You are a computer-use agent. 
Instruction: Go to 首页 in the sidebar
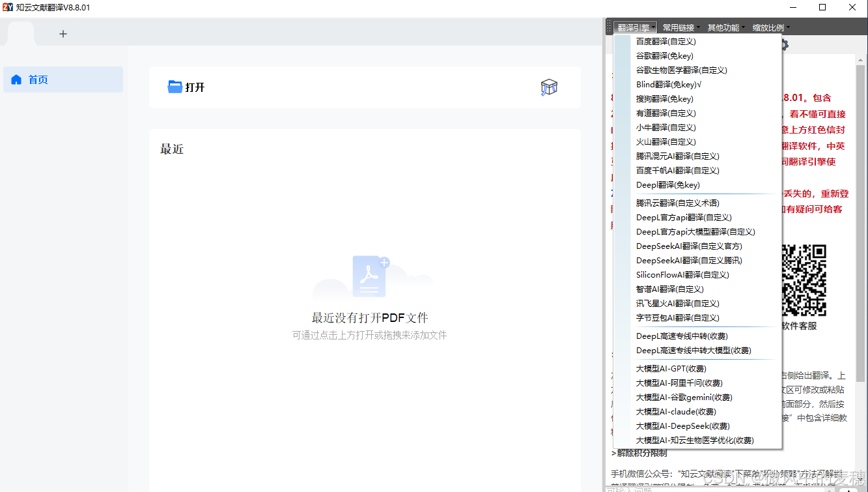coord(63,80)
